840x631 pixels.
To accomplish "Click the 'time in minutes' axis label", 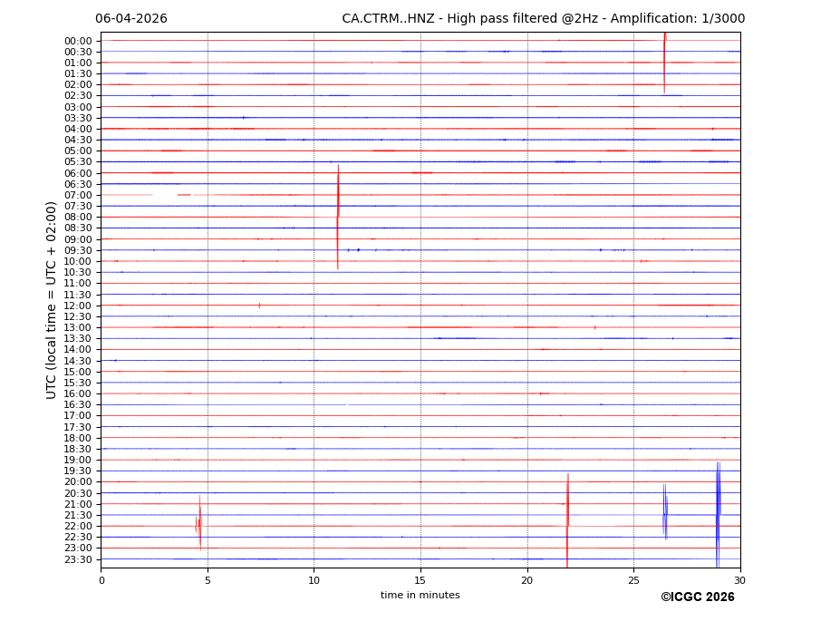I will pyautogui.click(x=420, y=596).
